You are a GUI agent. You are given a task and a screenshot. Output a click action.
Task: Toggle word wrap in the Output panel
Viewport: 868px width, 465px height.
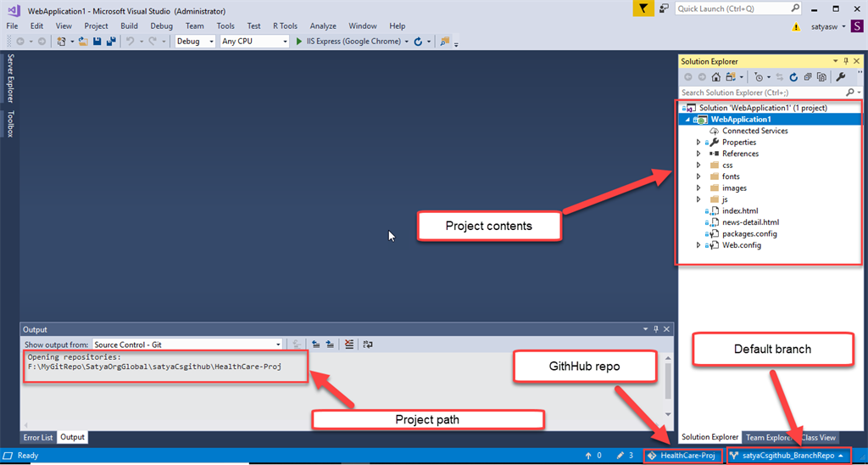tap(368, 345)
